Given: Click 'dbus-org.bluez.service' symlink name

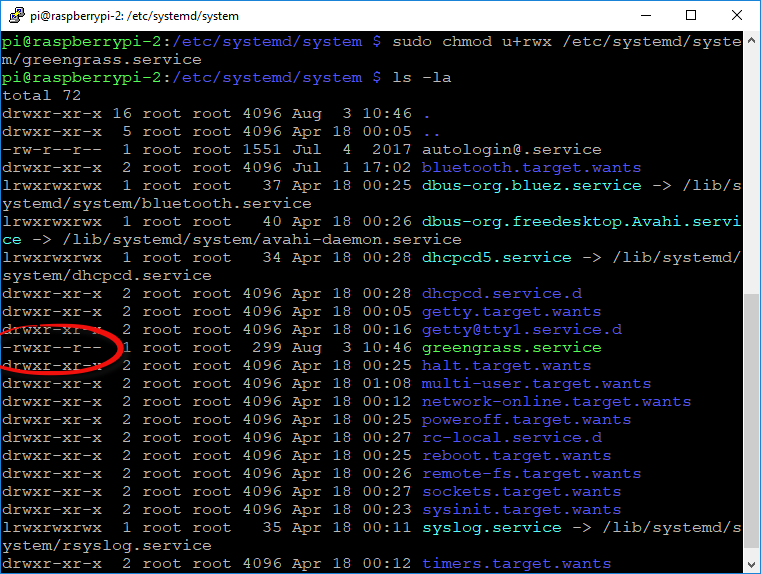Looking at the screenshot, I should (531, 185).
